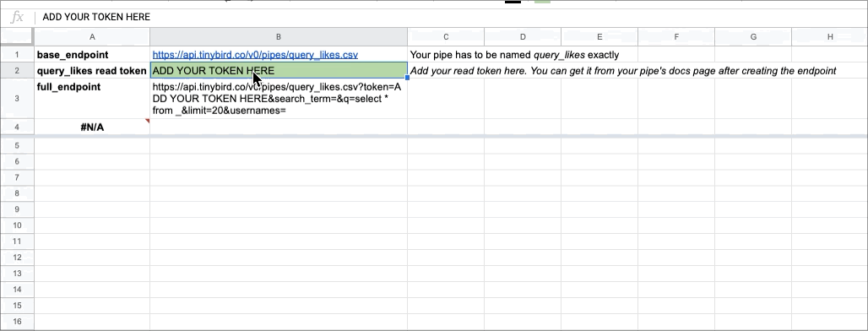Select row 5 header
The image size is (868, 331).
pos(17,145)
